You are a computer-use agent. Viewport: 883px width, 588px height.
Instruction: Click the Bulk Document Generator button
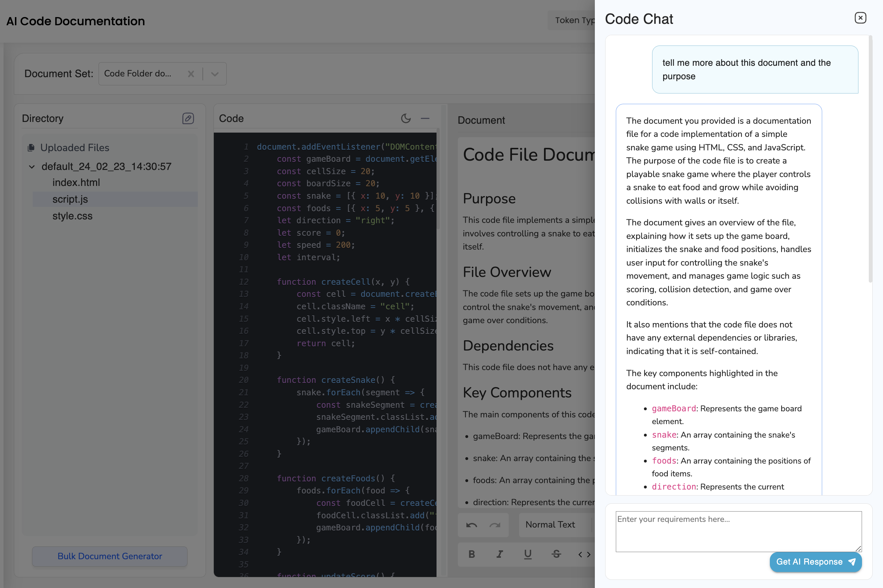coord(110,556)
